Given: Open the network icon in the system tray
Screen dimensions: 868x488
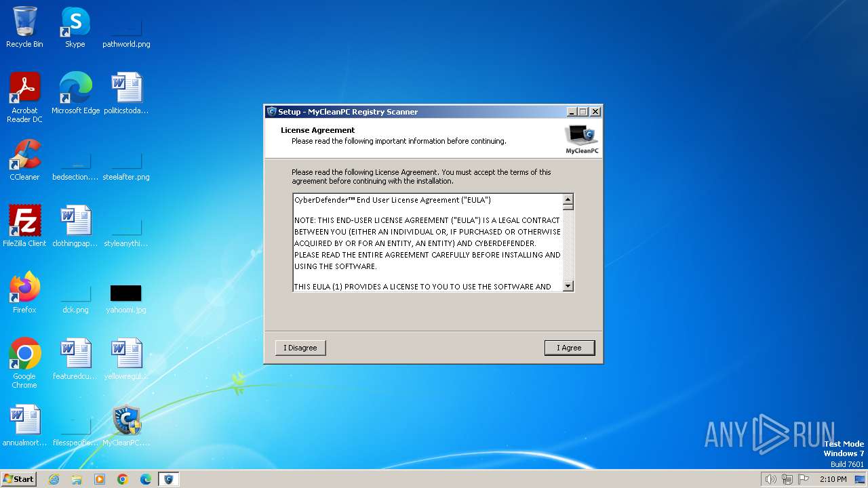Looking at the screenshot, I should coord(787,479).
